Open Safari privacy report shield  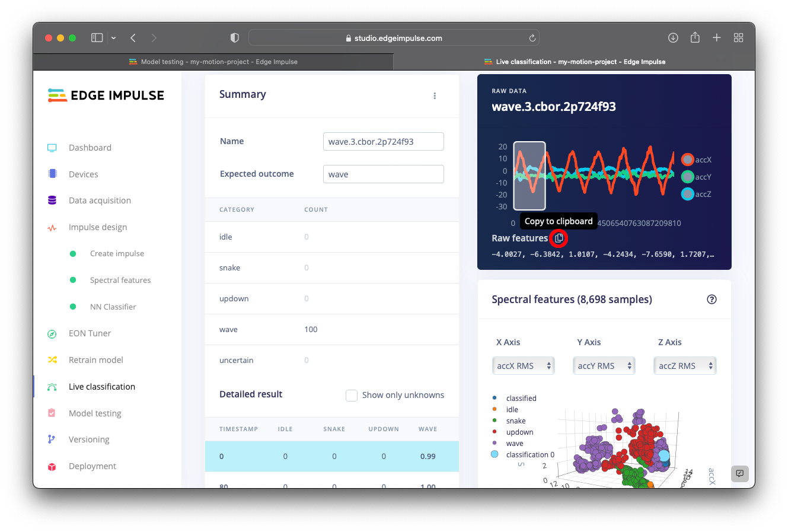point(235,38)
